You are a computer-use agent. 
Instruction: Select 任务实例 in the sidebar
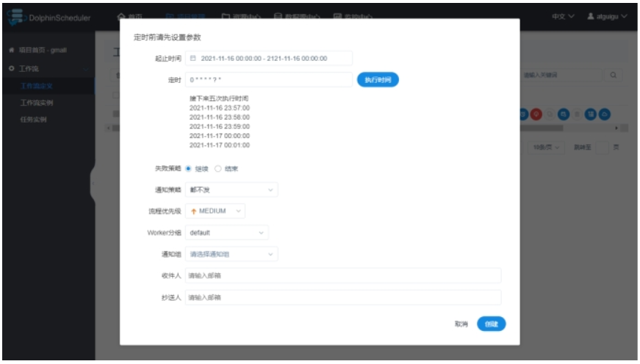coord(33,120)
